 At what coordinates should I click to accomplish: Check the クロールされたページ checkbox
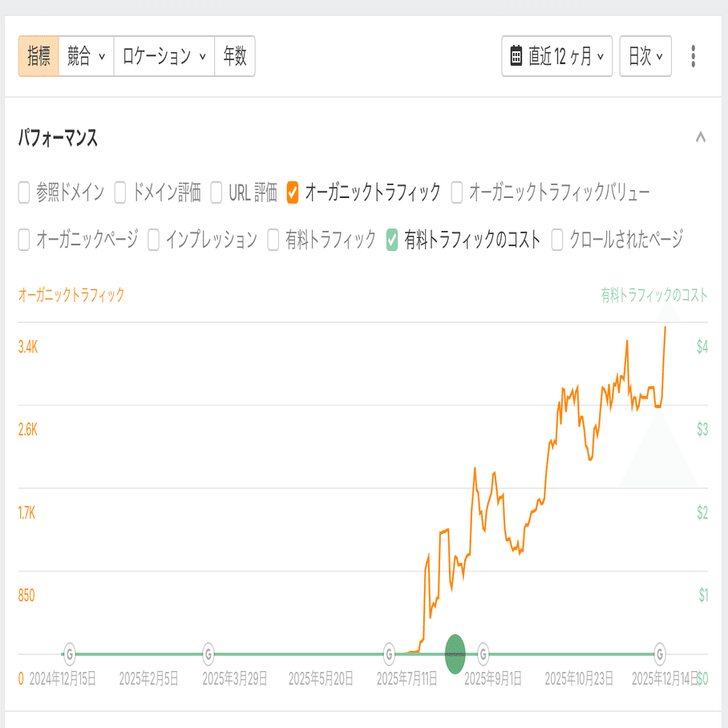pos(557,239)
